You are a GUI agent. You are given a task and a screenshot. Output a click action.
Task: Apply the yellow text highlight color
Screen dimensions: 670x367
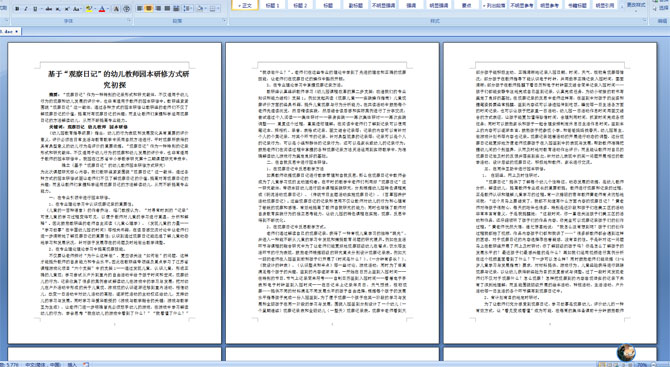(x=89, y=9)
